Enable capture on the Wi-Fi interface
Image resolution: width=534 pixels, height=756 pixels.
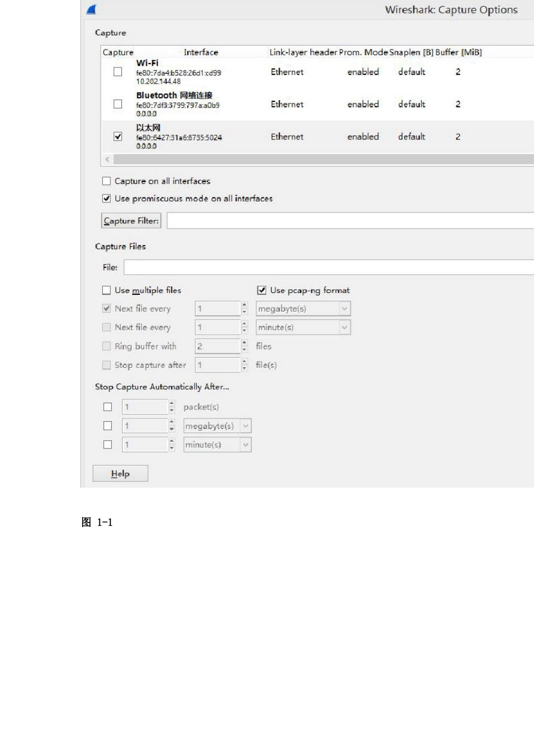(118, 72)
